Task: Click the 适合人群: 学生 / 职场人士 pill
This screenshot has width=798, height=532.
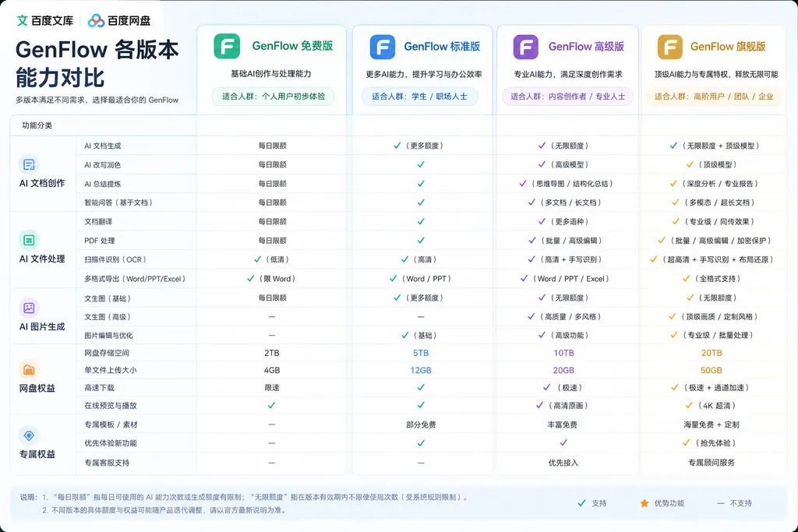Action: tap(420, 96)
